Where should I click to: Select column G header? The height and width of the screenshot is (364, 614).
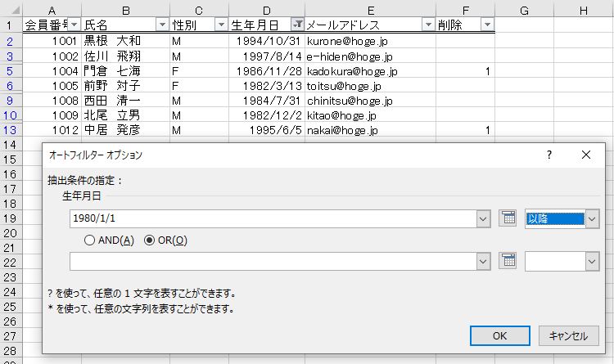[524, 11]
